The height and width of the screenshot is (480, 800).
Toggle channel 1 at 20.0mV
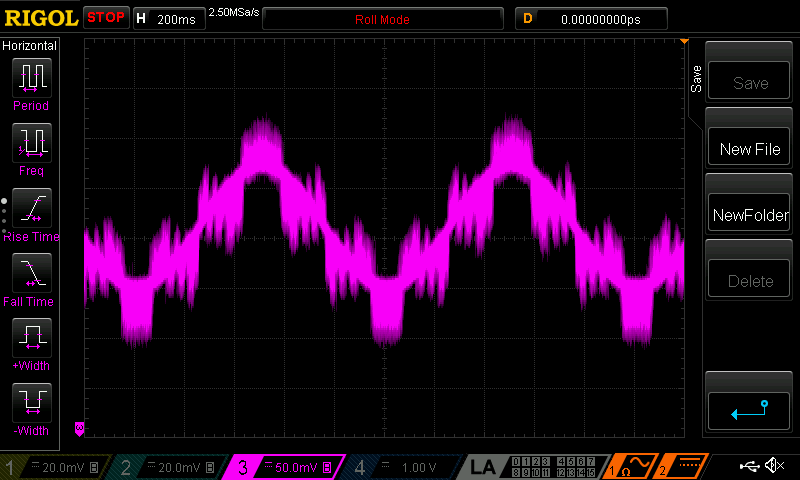[55, 467]
